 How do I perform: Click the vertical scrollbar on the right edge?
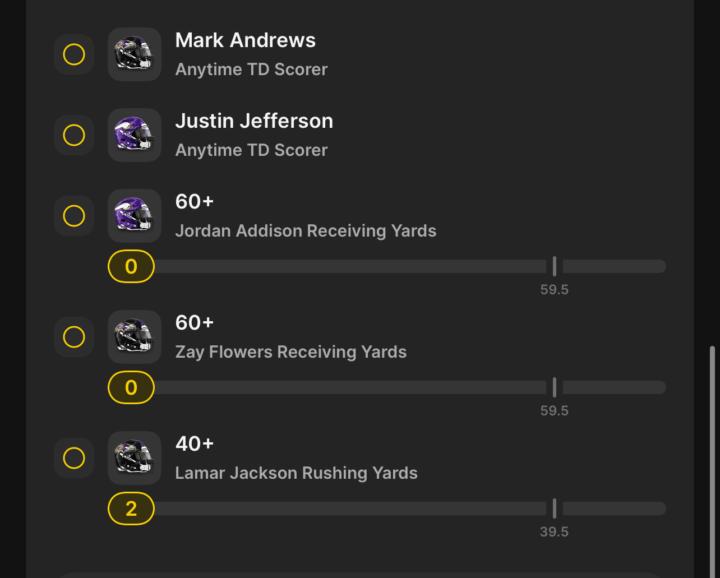click(712, 450)
